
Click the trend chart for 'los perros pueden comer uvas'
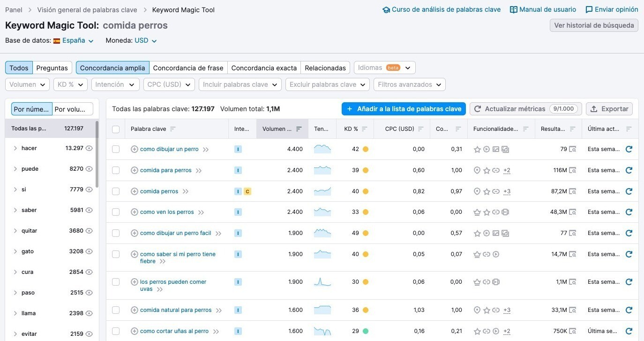coord(322,282)
